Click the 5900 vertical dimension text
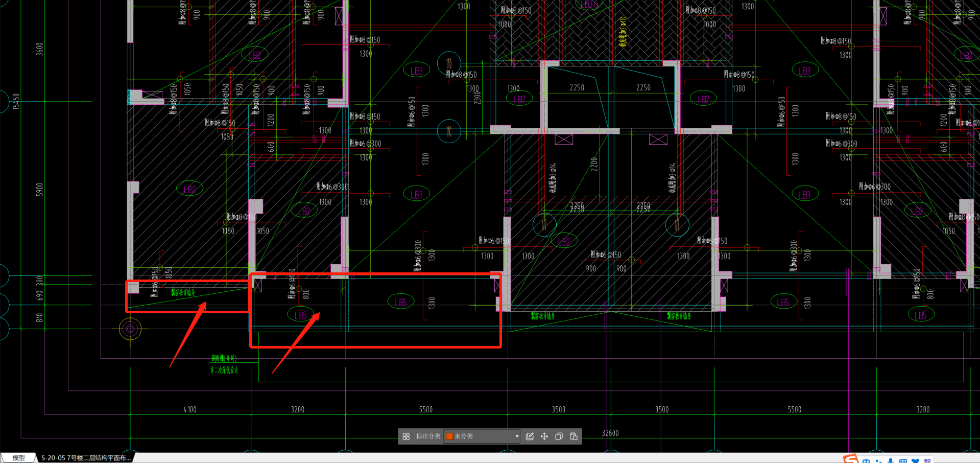Image resolution: width=980 pixels, height=463 pixels. [40, 189]
